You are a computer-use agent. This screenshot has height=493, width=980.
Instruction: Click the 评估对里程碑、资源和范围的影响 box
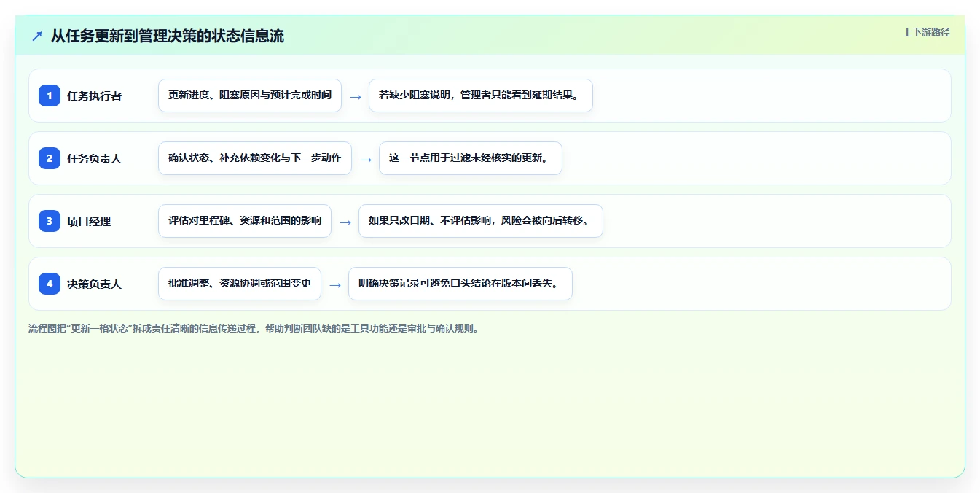pyautogui.click(x=245, y=221)
